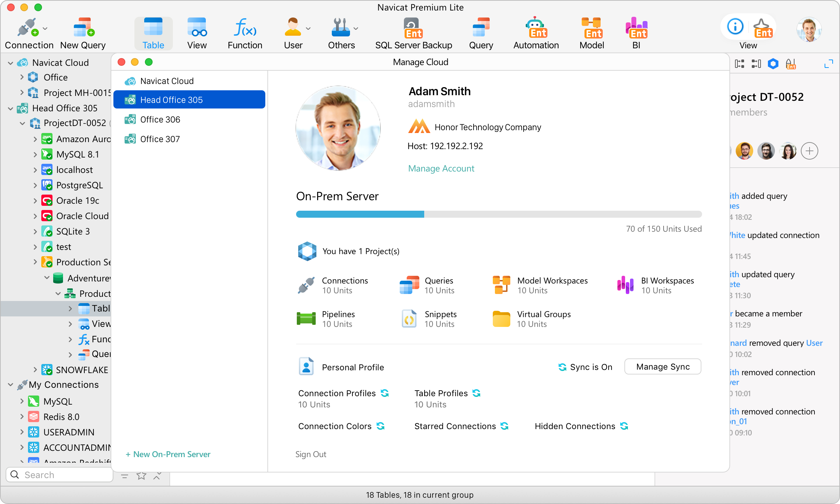Toggle Starred Connections sync icon

(504, 426)
